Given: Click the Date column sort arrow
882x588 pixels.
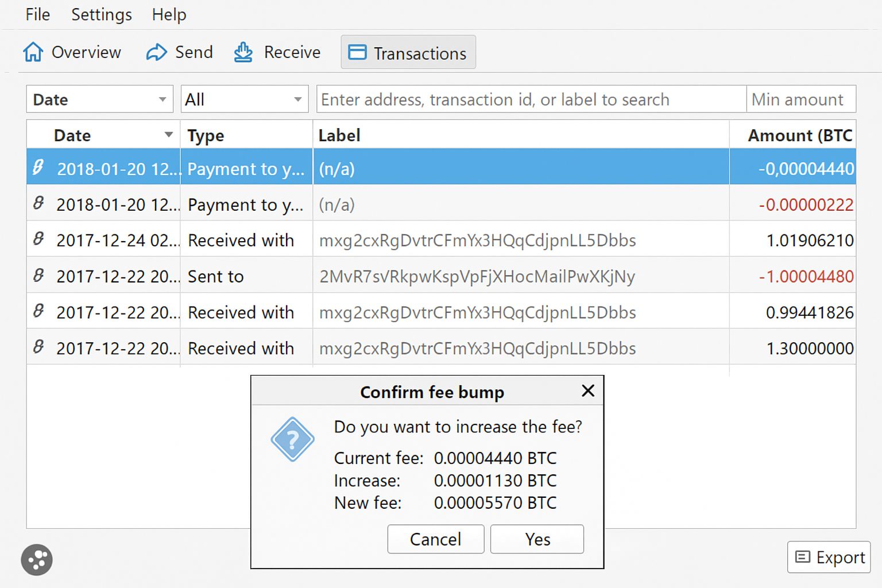Looking at the screenshot, I should click(168, 135).
